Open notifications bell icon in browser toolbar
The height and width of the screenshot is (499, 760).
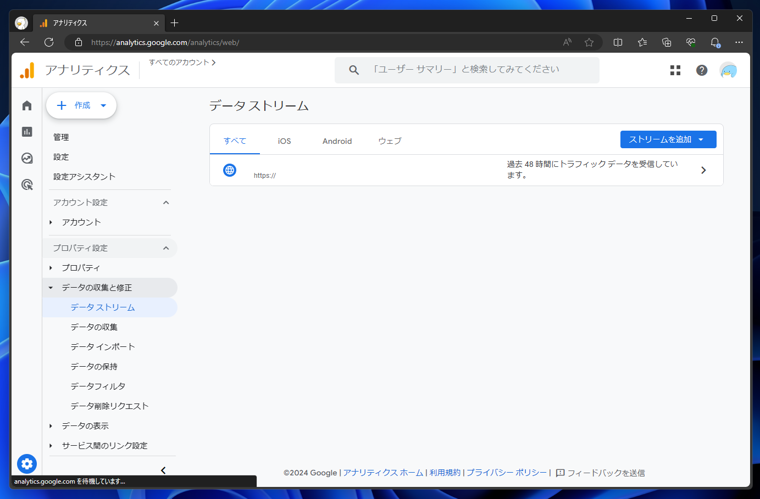[715, 43]
